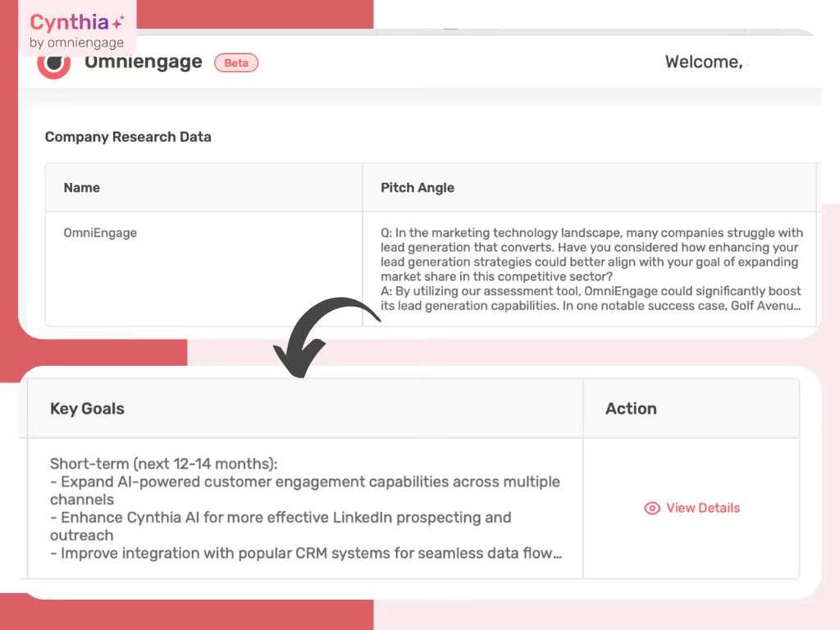
Task: Click the Omniengage circular logo icon
Action: tap(54, 63)
